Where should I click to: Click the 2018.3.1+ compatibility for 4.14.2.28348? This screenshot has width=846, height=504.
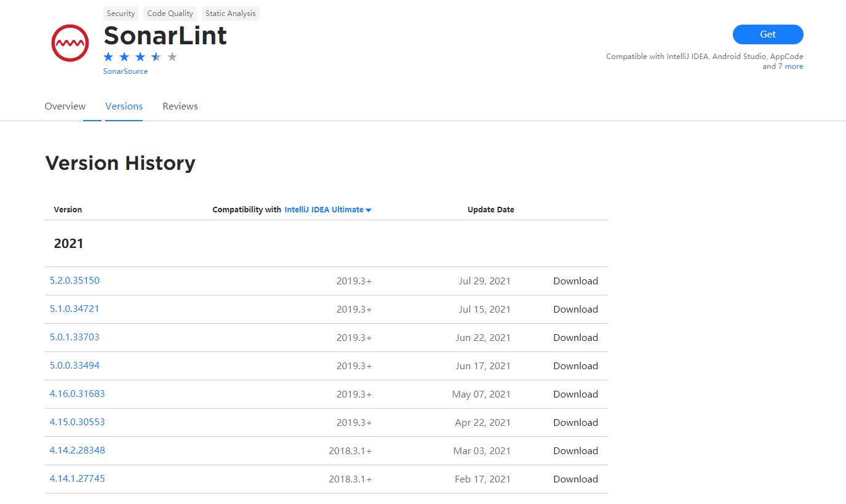click(351, 451)
